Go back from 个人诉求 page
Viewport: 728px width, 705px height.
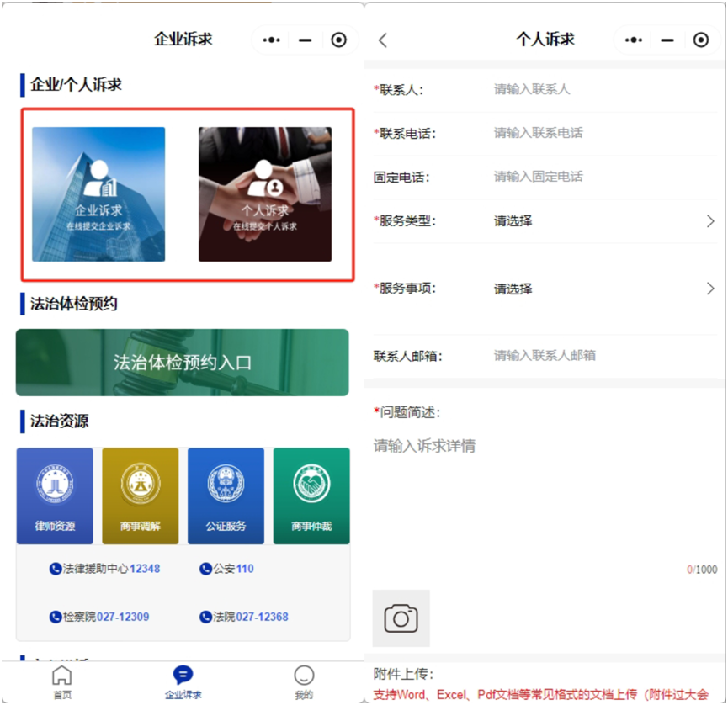pos(383,40)
